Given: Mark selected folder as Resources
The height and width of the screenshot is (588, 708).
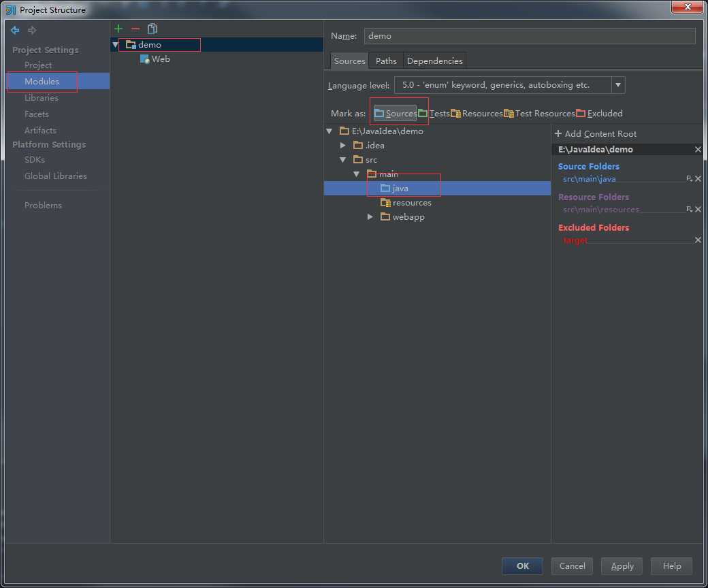Looking at the screenshot, I should click(477, 113).
